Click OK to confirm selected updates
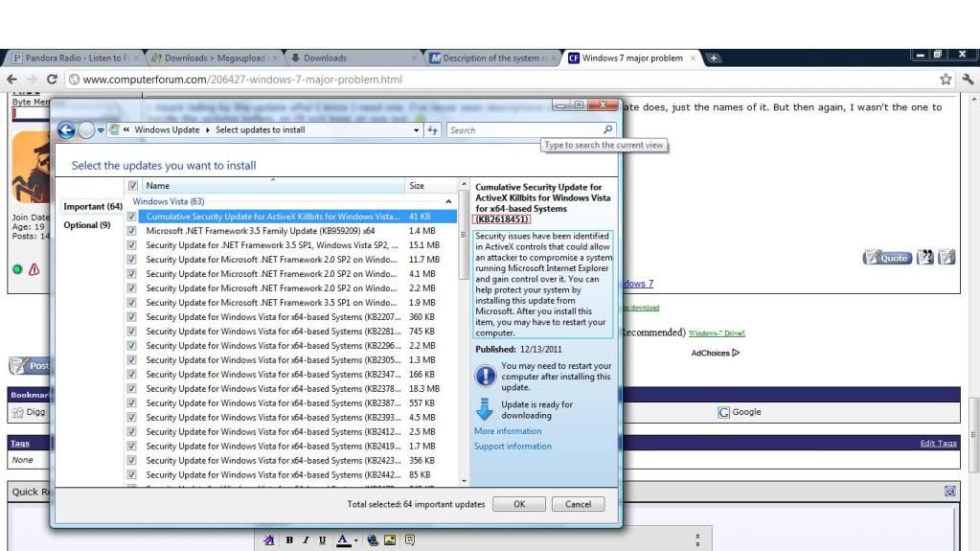980x551 pixels. coord(519,504)
